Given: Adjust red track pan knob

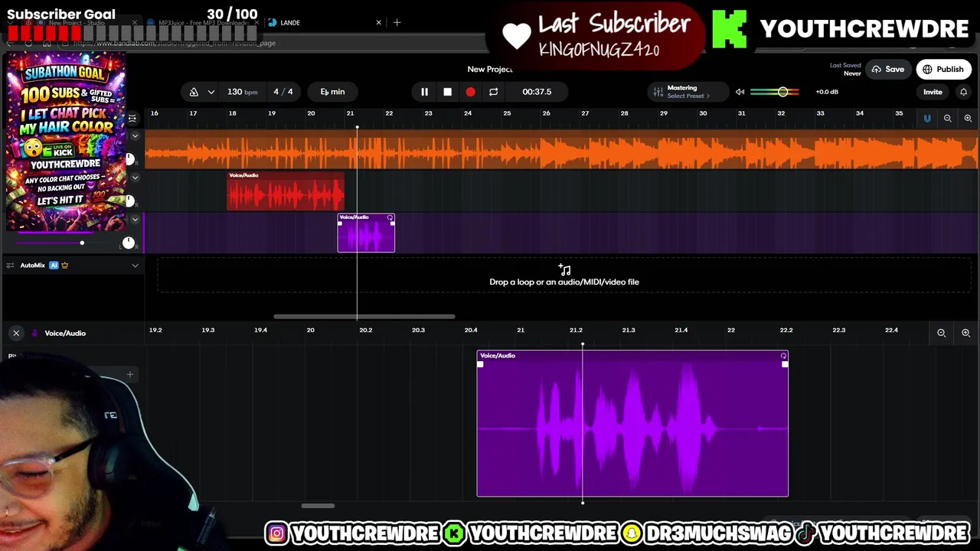Looking at the screenshot, I should (x=129, y=201).
